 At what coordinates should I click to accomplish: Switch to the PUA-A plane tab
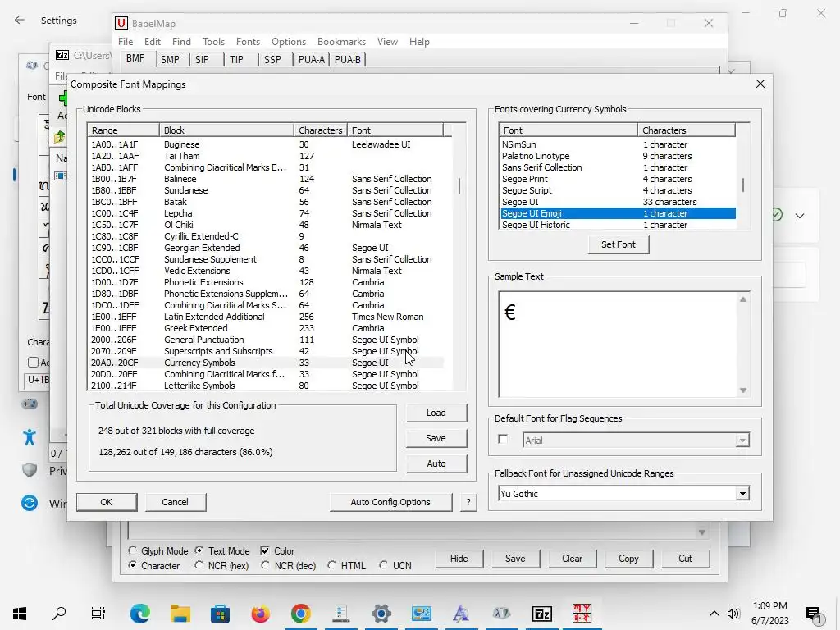(x=311, y=59)
